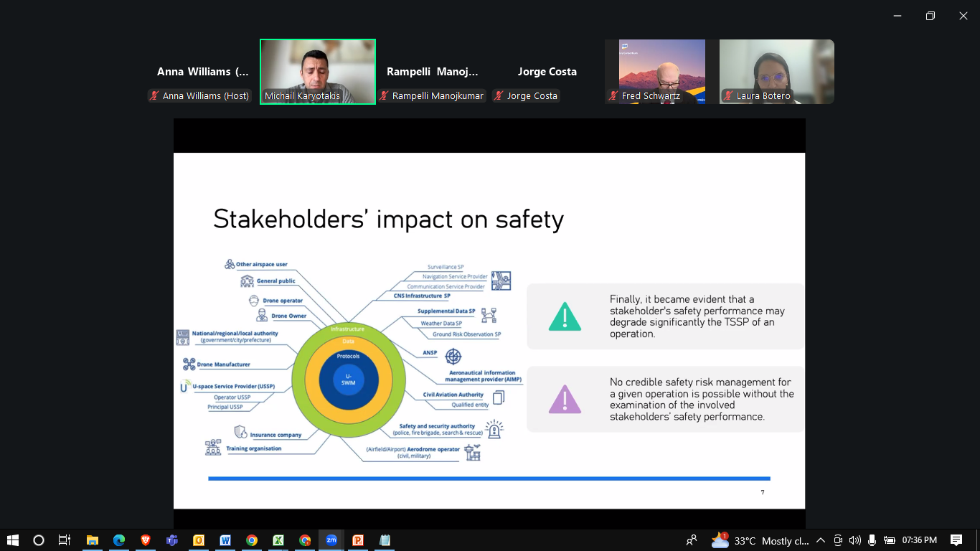Screen dimensions: 980x551
Task: Open the Action Center notifications
Action: [956, 540]
